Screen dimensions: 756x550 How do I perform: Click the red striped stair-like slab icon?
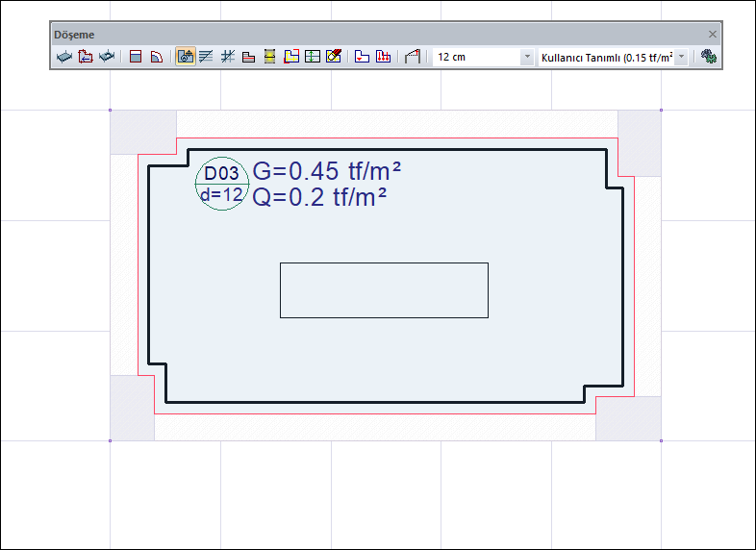click(x=248, y=57)
